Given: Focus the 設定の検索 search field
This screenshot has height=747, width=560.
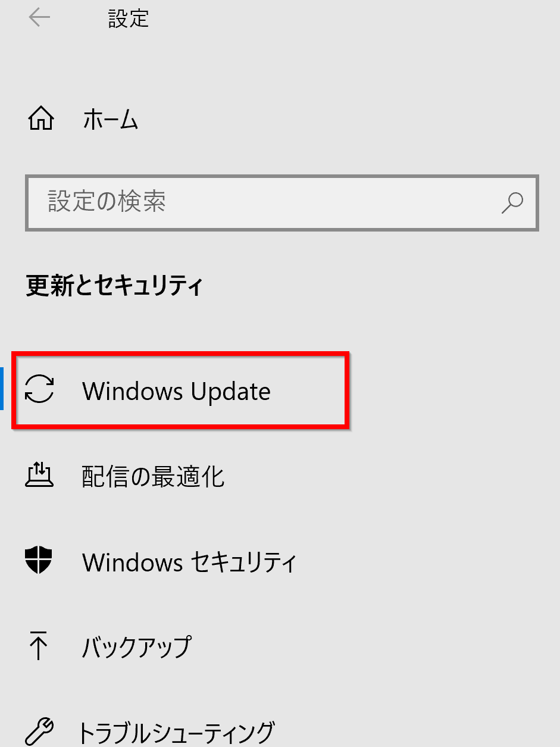Looking at the screenshot, I should (282, 203).
